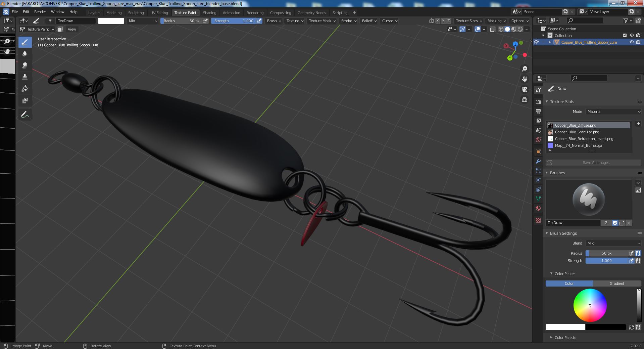Toggle viewport gizmos display

pos(462,29)
